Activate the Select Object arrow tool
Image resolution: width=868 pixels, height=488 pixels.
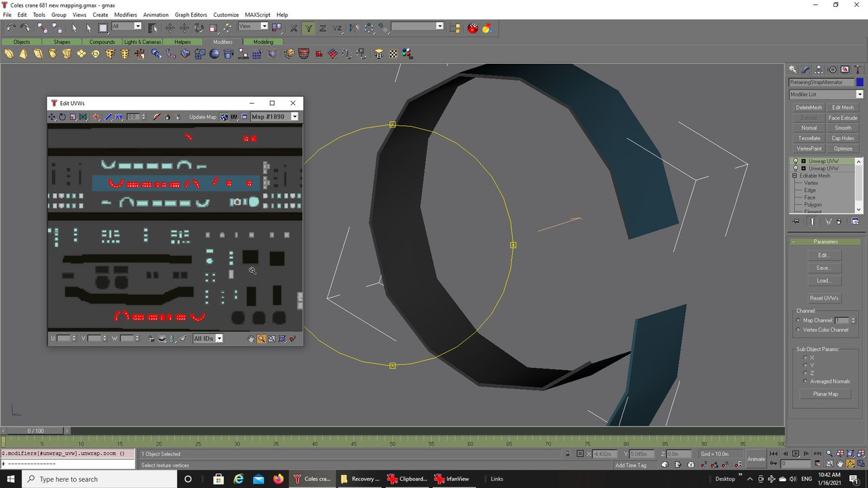tap(75, 27)
